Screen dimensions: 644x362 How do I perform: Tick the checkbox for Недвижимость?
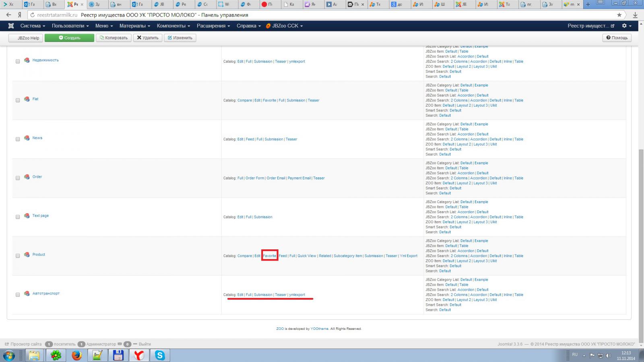coord(18,62)
